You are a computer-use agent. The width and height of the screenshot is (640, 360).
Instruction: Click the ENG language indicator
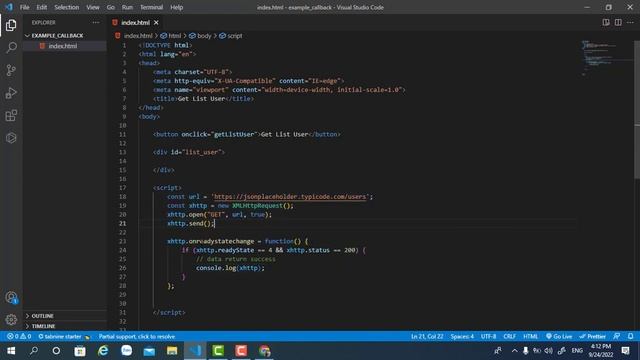click(x=577, y=351)
